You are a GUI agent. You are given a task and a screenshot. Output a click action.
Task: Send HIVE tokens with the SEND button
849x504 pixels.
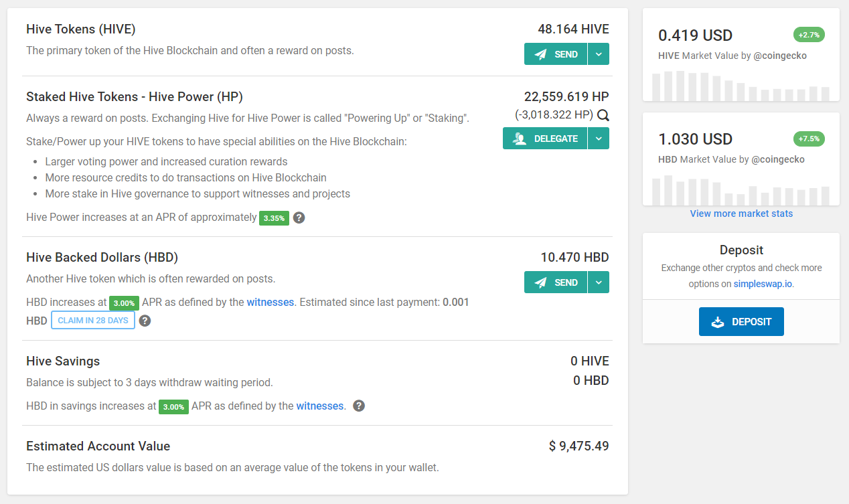click(556, 54)
